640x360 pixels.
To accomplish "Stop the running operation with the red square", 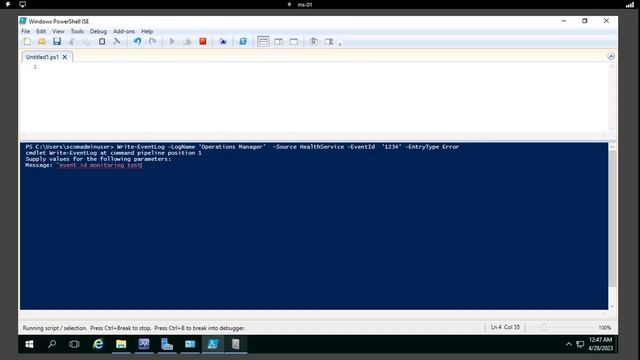I will coord(202,42).
